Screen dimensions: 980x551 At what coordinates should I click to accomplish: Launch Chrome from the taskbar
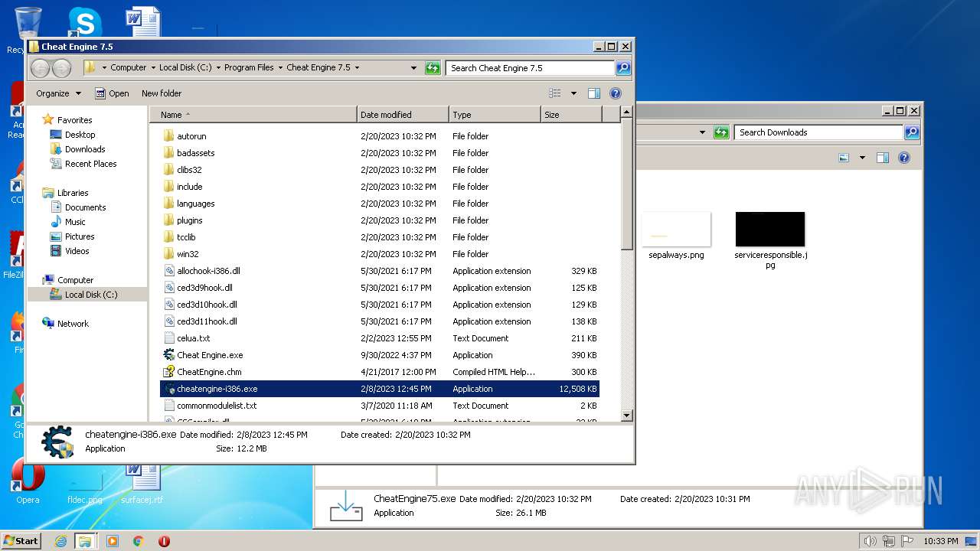(138, 541)
